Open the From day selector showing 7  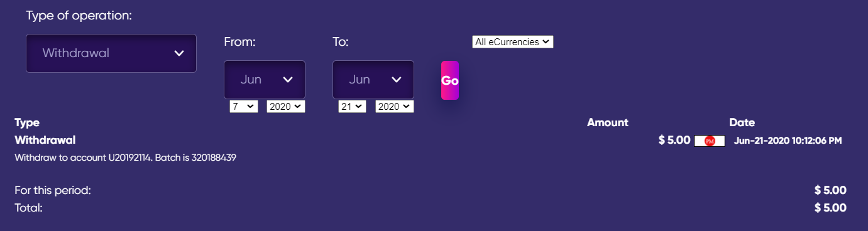click(244, 107)
